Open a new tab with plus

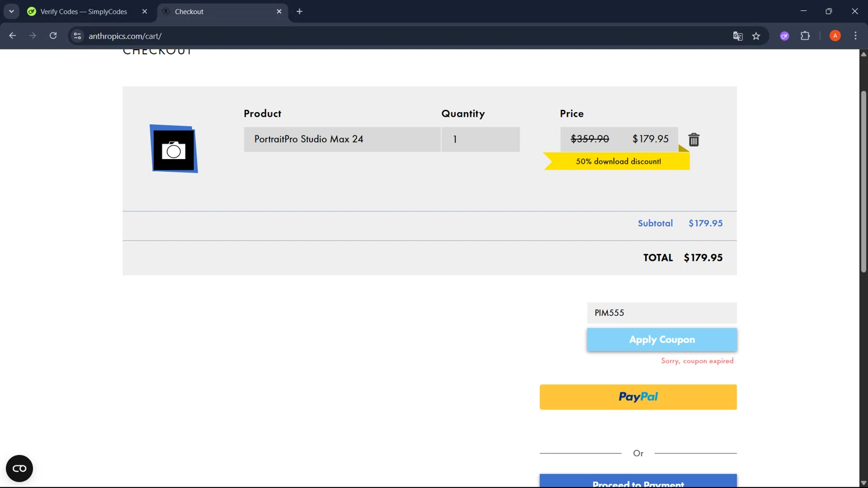click(x=299, y=12)
